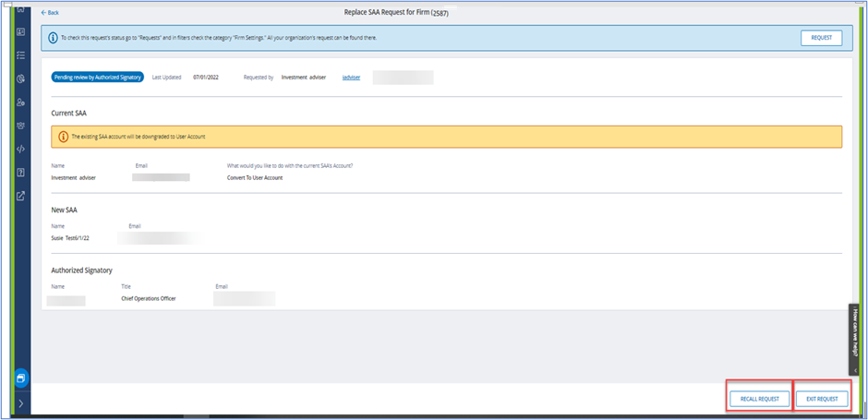Open the ID card icon in sidebar
This screenshot has width=868, height=420.
pos(20,32)
